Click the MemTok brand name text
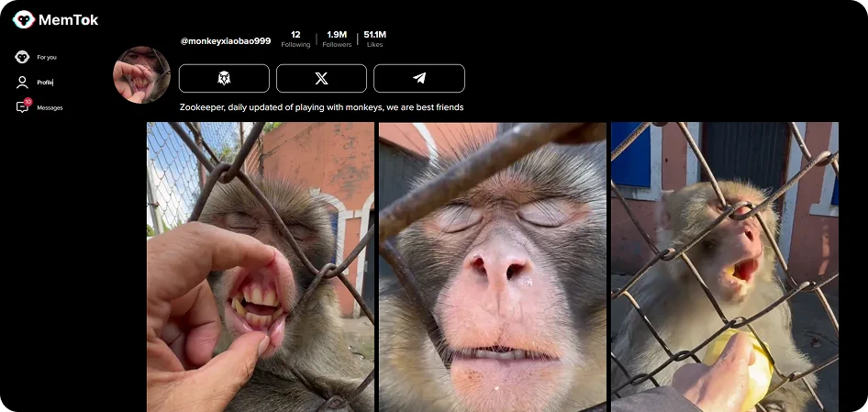The image size is (868, 412). click(68, 20)
